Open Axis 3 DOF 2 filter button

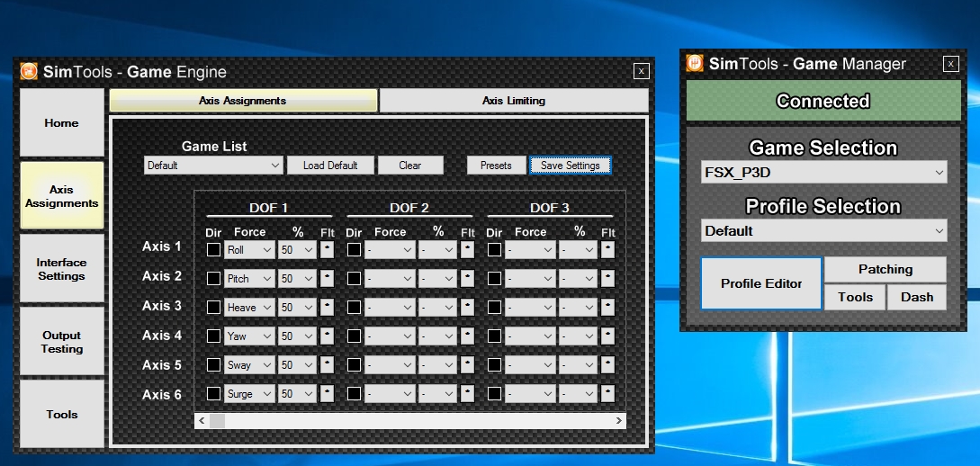pyautogui.click(x=467, y=308)
